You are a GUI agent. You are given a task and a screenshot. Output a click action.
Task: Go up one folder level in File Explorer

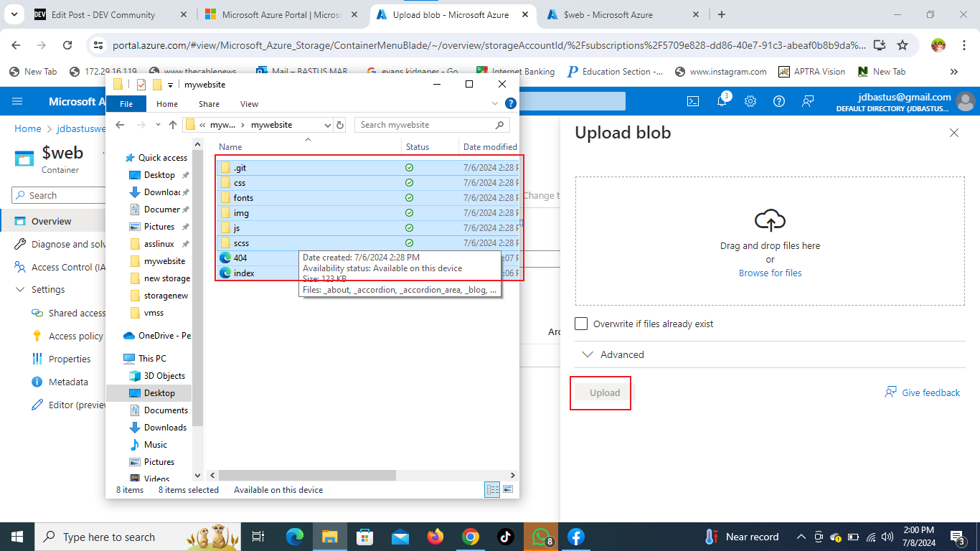coord(173,125)
